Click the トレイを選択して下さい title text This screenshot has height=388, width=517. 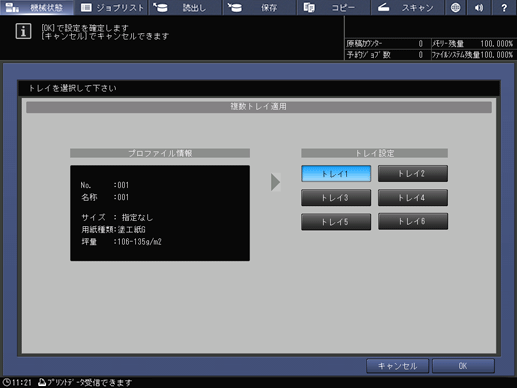pyautogui.click(x=73, y=88)
